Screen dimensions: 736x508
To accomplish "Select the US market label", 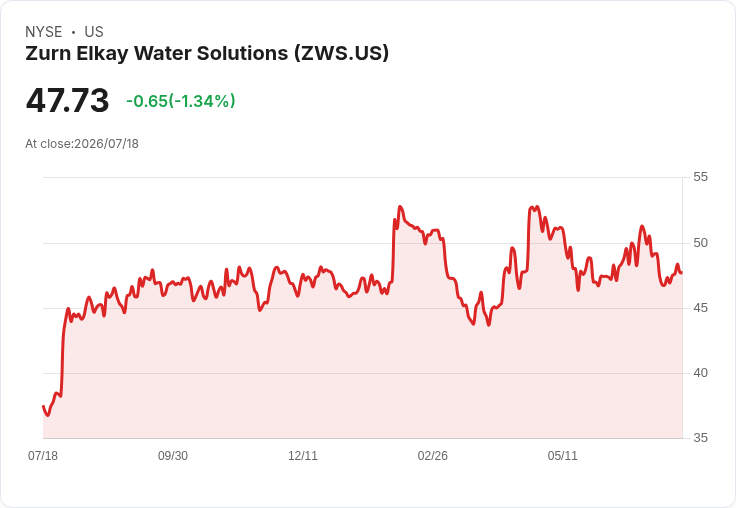I will coord(94,32).
